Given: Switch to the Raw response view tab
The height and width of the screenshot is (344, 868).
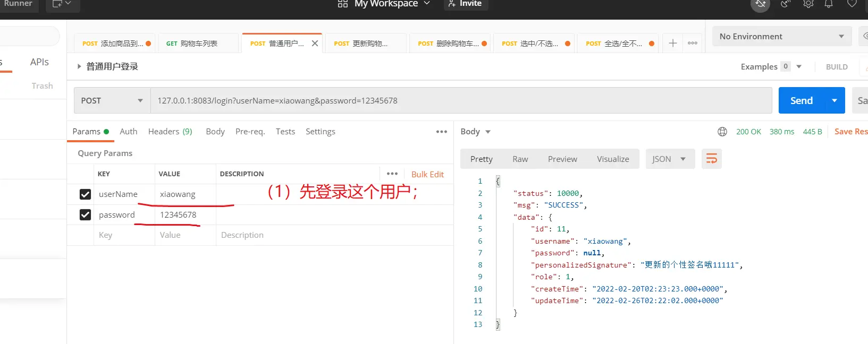Looking at the screenshot, I should pos(520,159).
